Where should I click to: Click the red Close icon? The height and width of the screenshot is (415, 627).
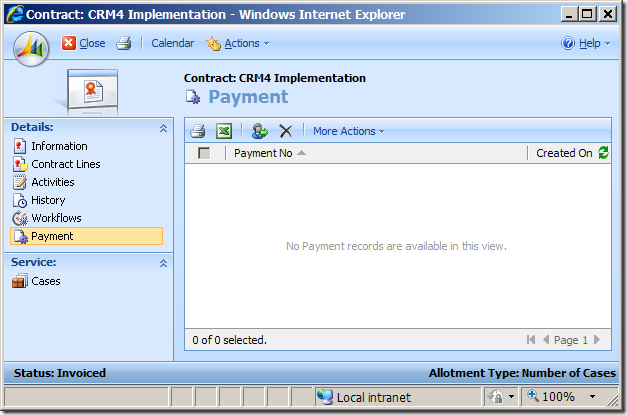pos(68,43)
